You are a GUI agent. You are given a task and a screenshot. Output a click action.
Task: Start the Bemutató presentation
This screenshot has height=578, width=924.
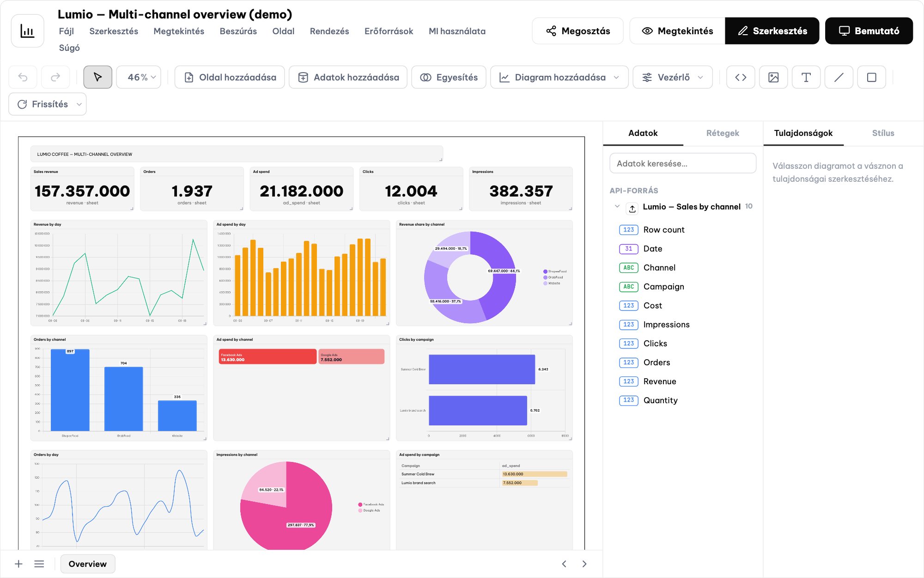[x=869, y=31]
